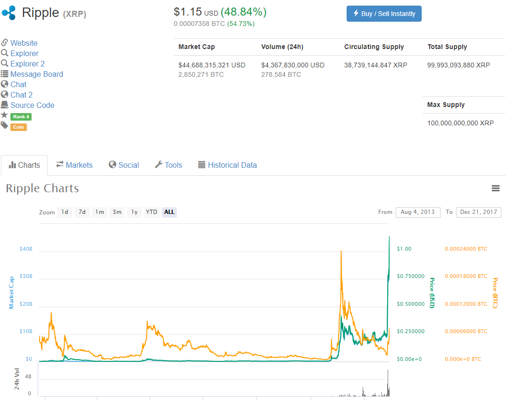Open the Explorer 2 link
This screenshot has width=532, height=400.
coord(27,64)
